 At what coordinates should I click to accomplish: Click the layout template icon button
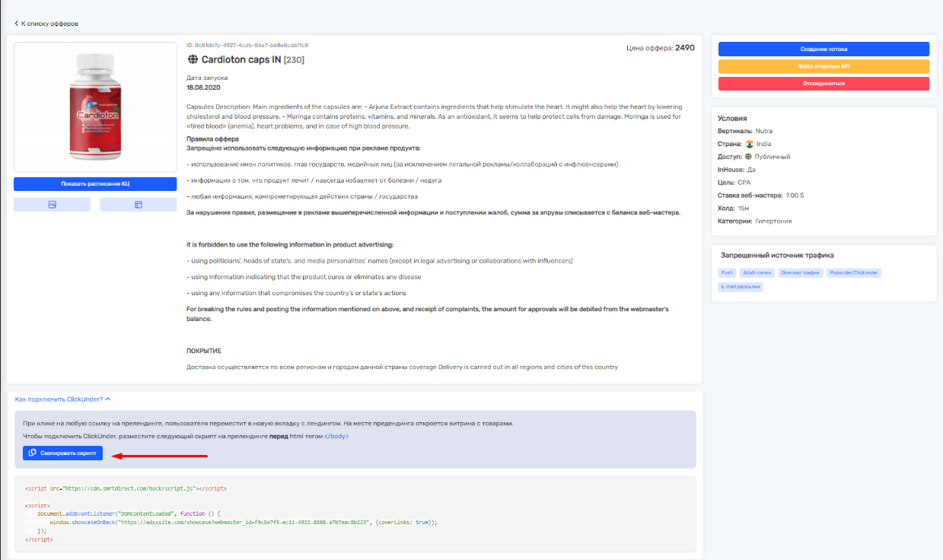139,205
